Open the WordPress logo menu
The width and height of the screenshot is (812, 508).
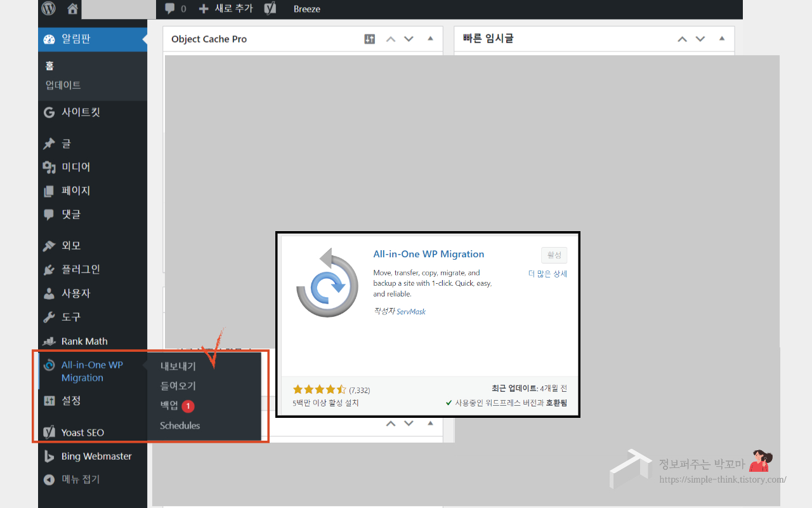(49, 9)
